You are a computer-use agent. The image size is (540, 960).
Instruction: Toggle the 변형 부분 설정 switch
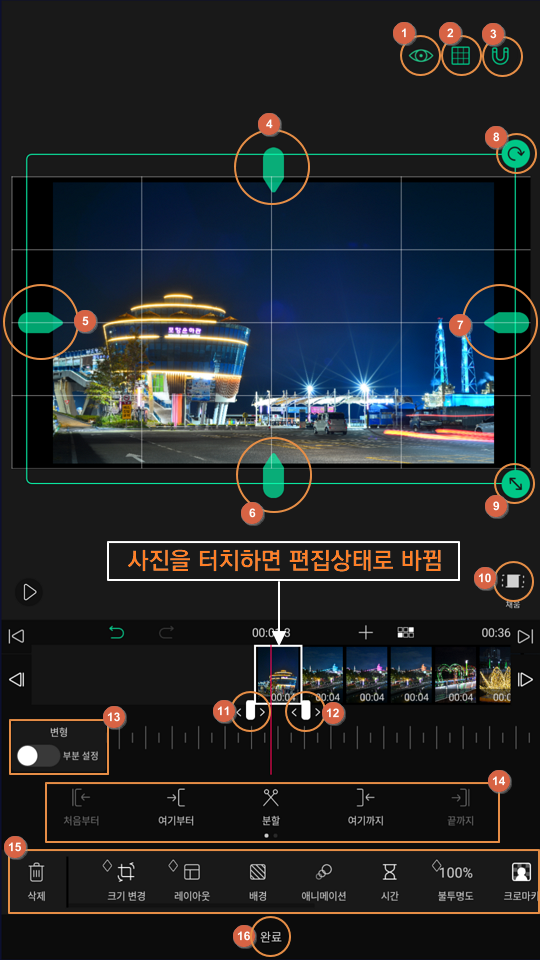click(x=39, y=756)
